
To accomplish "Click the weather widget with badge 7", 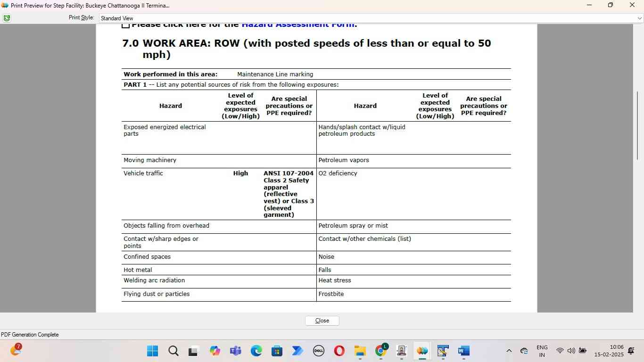I will 16,350.
